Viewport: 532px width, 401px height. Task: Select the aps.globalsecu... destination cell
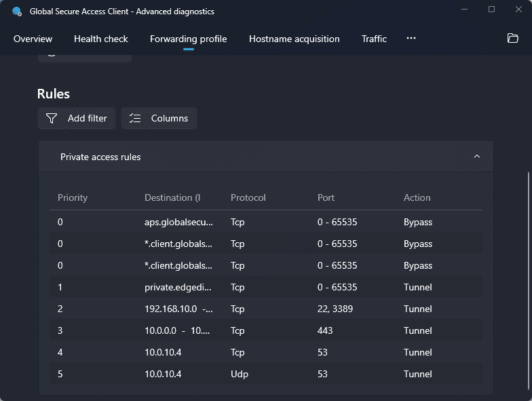pyautogui.click(x=179, y=223)
